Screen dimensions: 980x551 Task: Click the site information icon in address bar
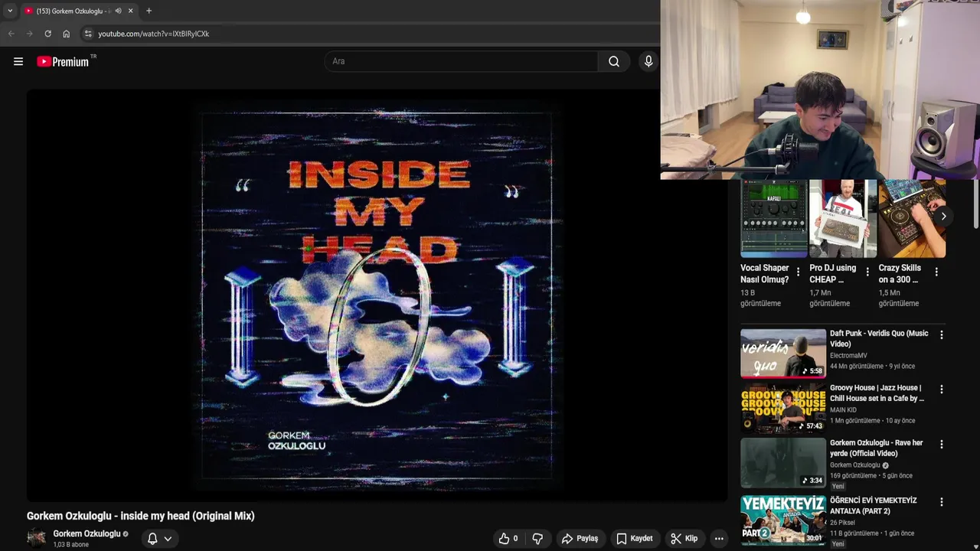click(88, 34)
